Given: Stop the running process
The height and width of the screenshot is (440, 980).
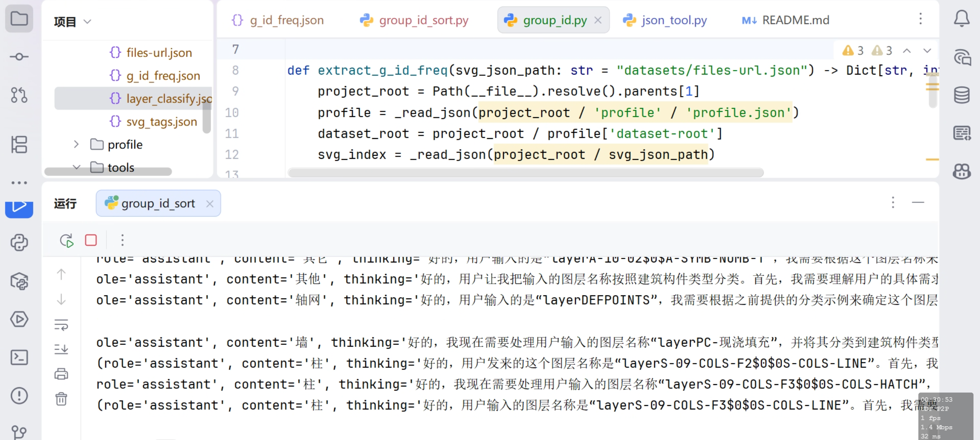Looking at the screenshot, I should 91,240.
